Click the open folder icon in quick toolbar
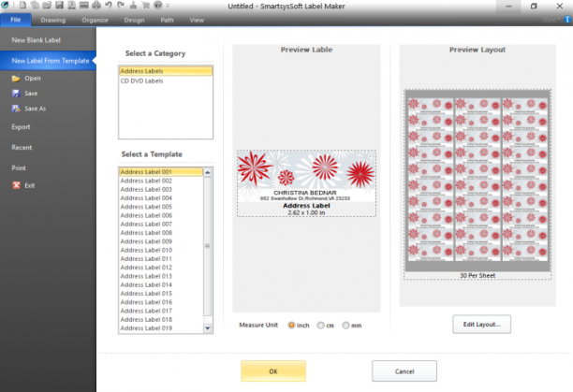 [x=47, y=5]
